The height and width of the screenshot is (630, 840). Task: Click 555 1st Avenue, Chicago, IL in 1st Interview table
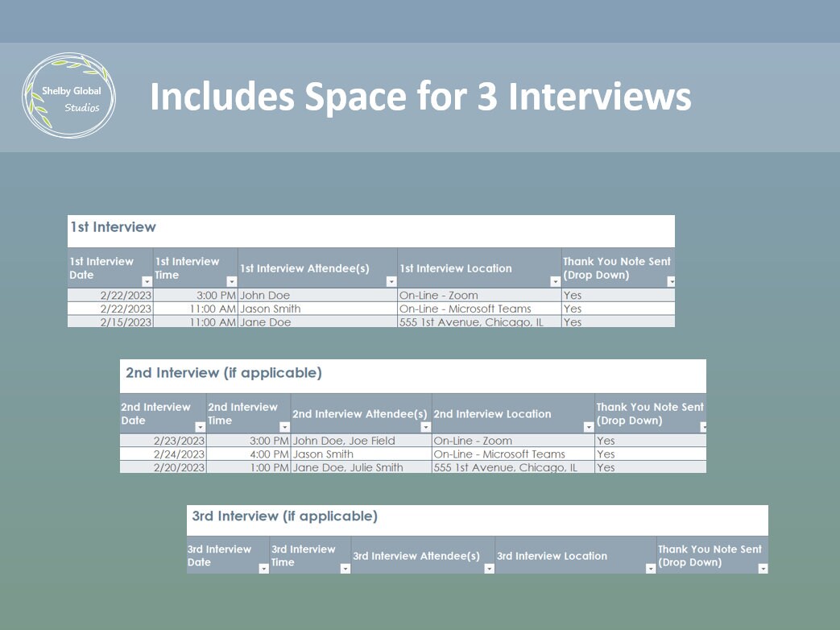(x=479, y=322)
